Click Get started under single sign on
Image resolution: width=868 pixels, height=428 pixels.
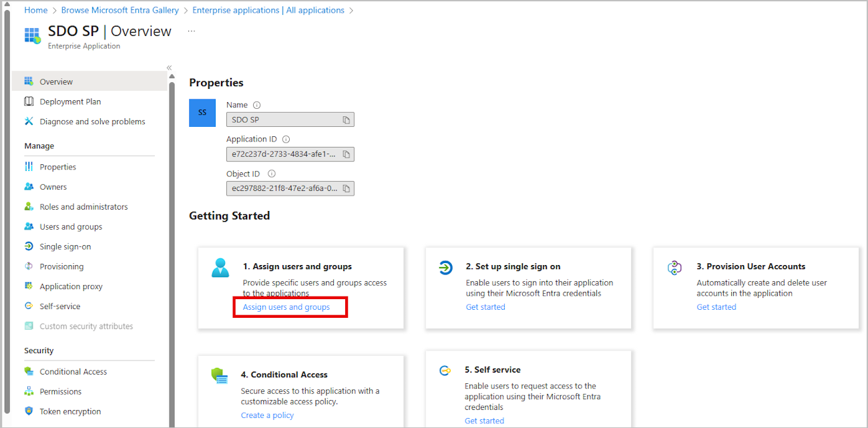point(485,307)
